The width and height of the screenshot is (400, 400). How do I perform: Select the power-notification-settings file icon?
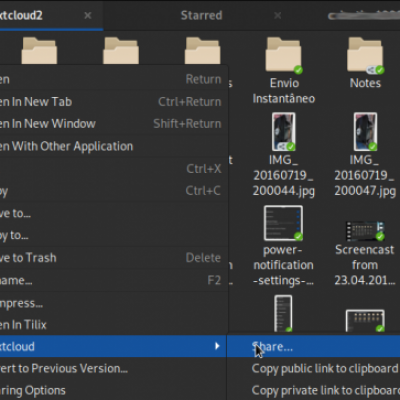tap(283, 223)
